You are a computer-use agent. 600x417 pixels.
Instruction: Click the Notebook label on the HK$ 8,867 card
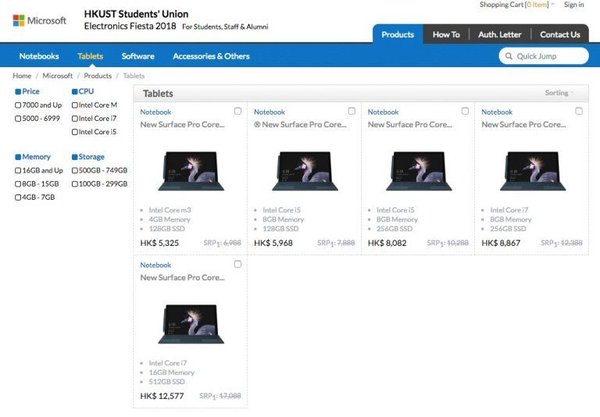[497, 112]
